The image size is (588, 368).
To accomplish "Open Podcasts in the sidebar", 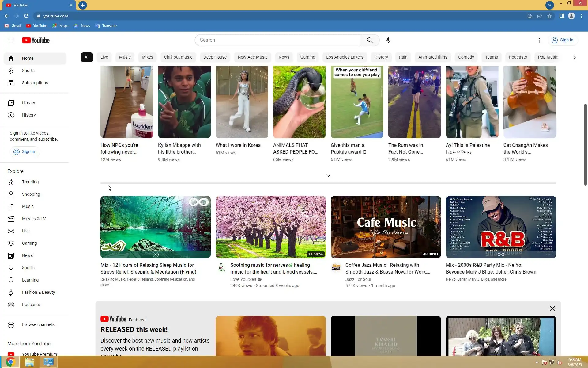I will (x=31, y=305).
